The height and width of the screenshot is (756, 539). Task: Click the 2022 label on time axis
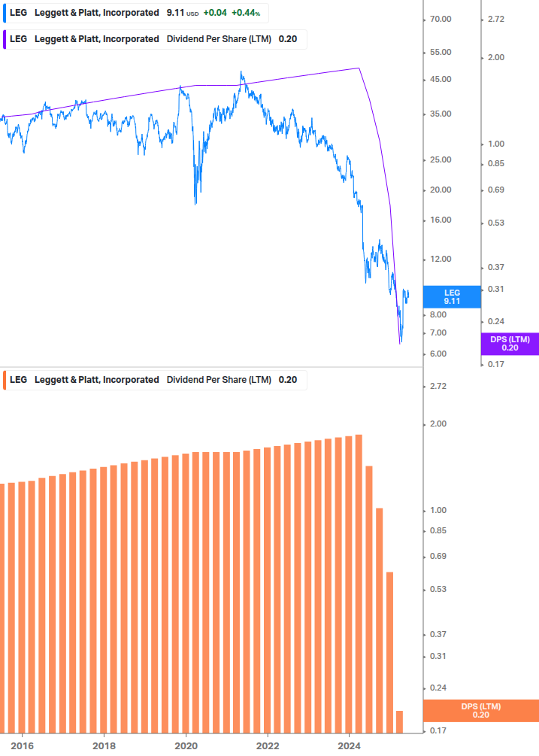click(x=268, y=746)
